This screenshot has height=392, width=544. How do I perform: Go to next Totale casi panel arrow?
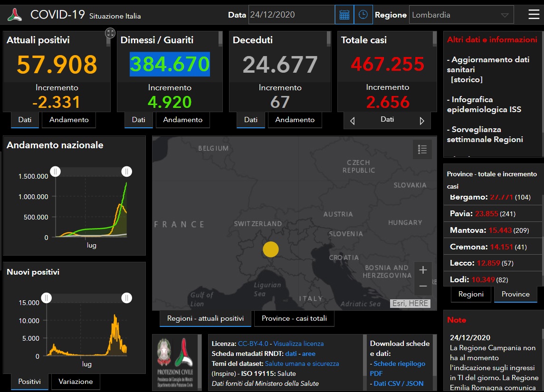[x=422, y=121]
